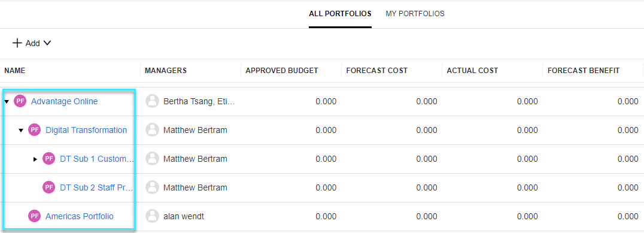Switch to the My Portfolios tab

pyautogui.click(x=415, y=14)
